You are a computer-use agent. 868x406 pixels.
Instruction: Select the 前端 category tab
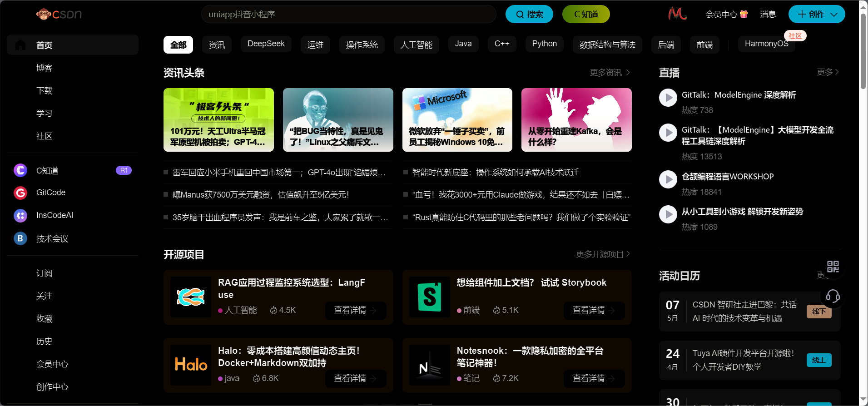click(x=704, y=45)
